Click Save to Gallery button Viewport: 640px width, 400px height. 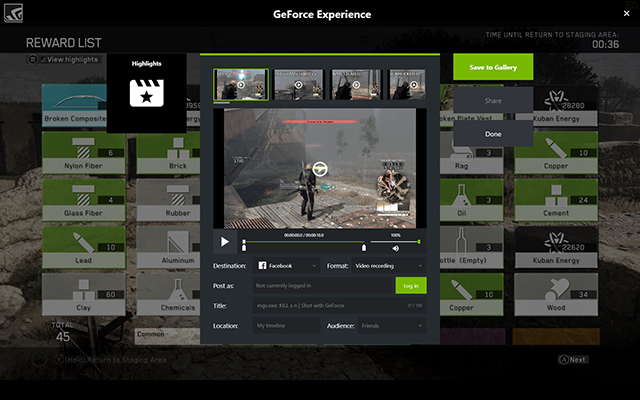point(493,67)
